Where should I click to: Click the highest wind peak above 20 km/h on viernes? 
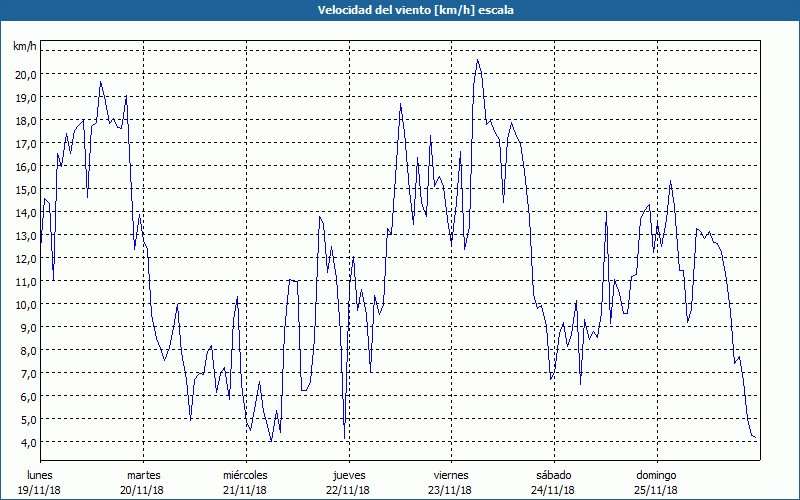tap(478, 60)
